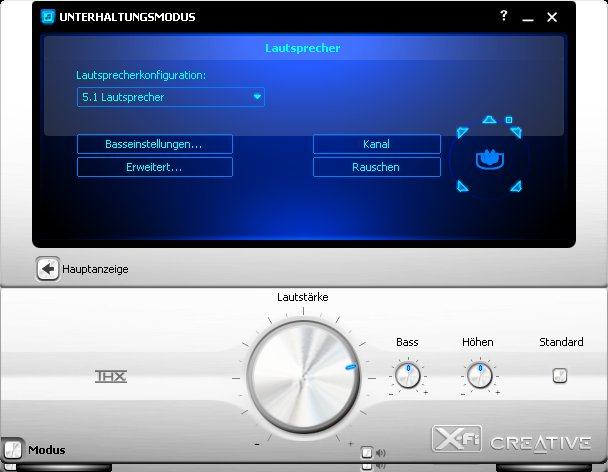Screen dimensions: 608x472
Task: Toggle the mute button below volume knob
Action: (367, 453)
